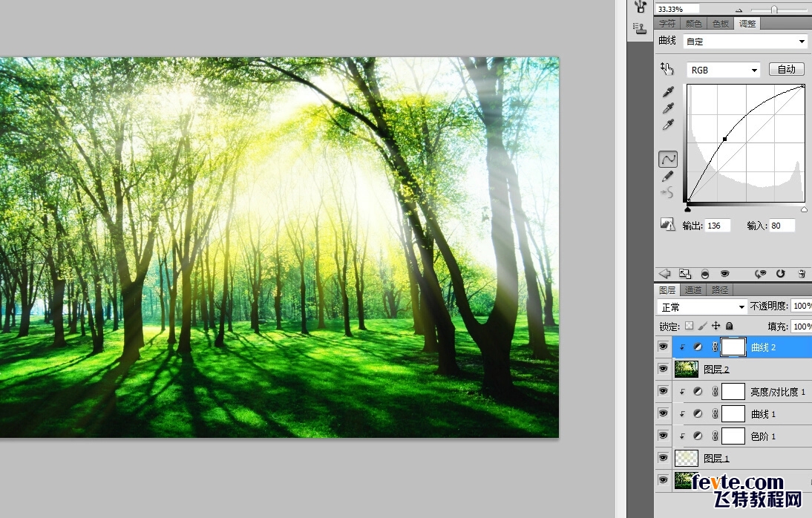Hide the 曲线 1 layer
This screenshot has width=812, height=518.
(663, 413)
